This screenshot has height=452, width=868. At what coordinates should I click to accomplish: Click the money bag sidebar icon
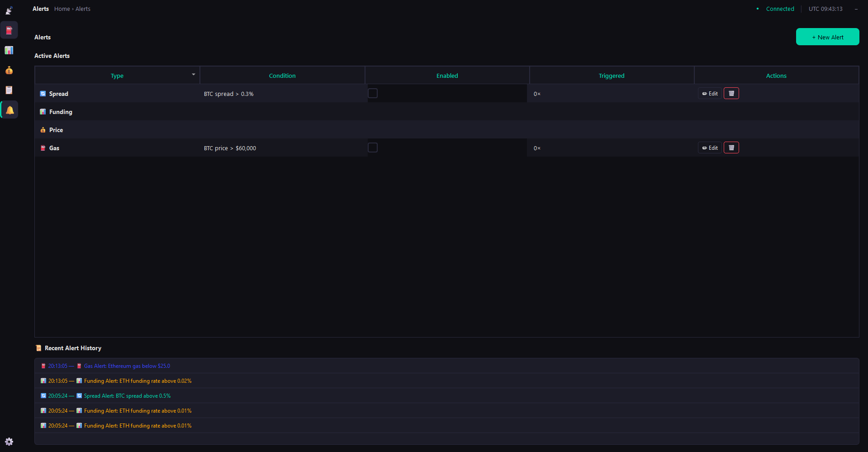(9, 70)
